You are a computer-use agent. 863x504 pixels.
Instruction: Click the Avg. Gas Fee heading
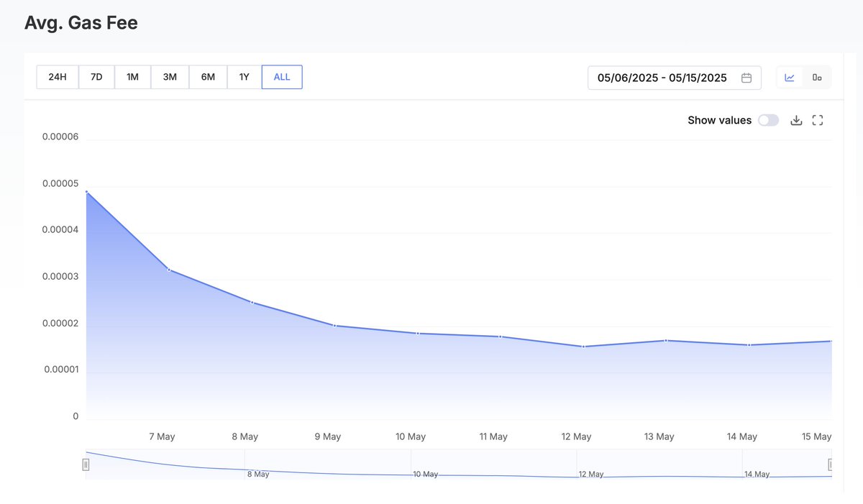pos(81,23)
